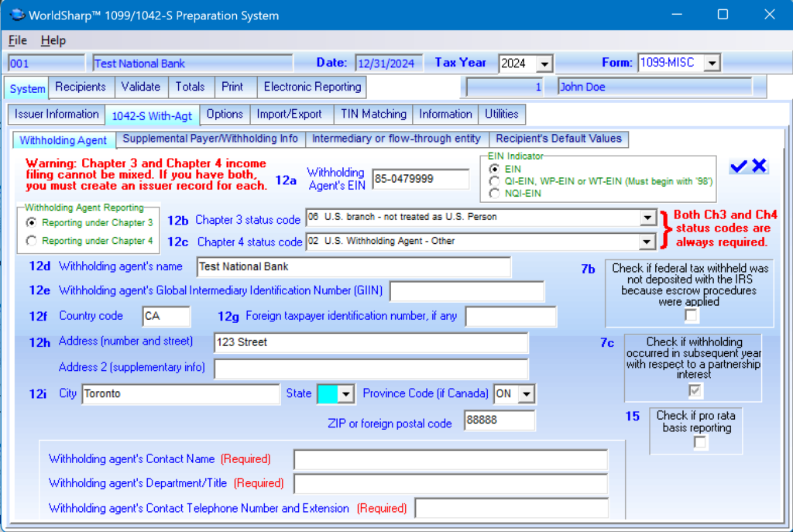This screenshot has width=793, height=532.
Task: Open the Form 1099-MISC dropdown
Action: pos(712,63)
